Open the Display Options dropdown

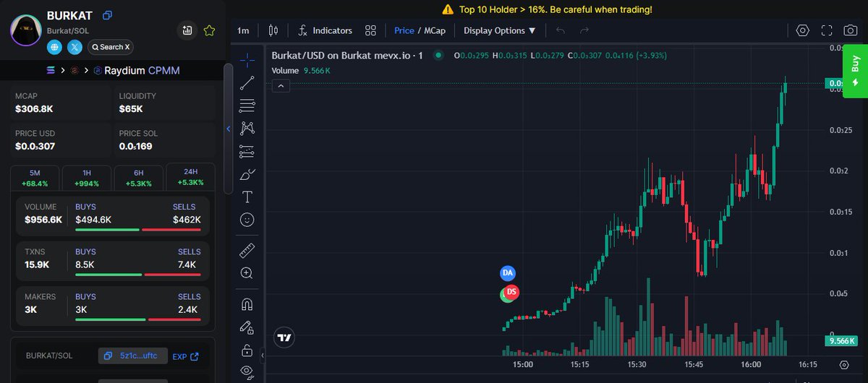500,30
